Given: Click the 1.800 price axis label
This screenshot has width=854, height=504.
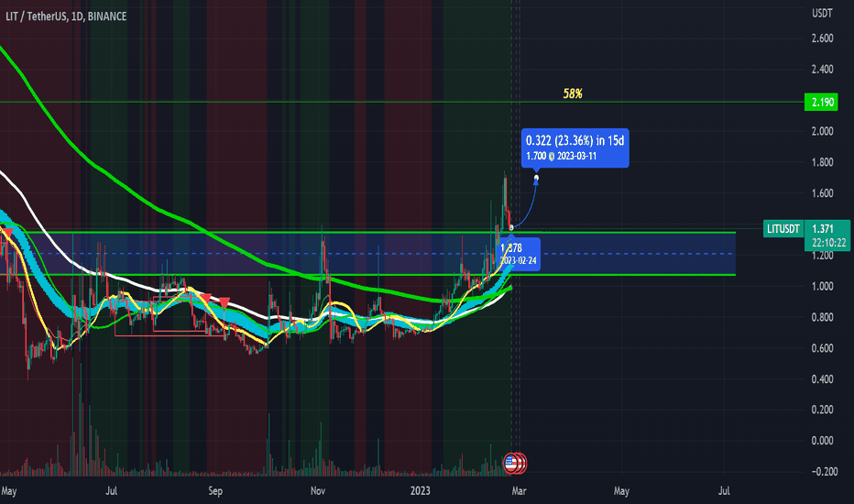Looking at the screenshot, I should point(823,162).
